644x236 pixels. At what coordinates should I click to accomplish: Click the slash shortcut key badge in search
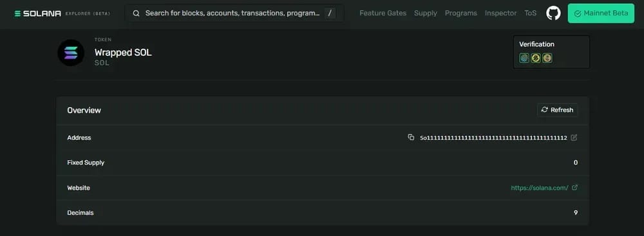tap(330, 13)
